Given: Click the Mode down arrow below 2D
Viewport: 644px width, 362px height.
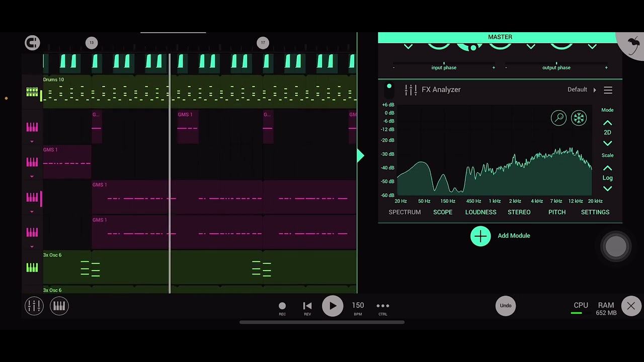Looking at the screenshot, I should tap(607, 143).
